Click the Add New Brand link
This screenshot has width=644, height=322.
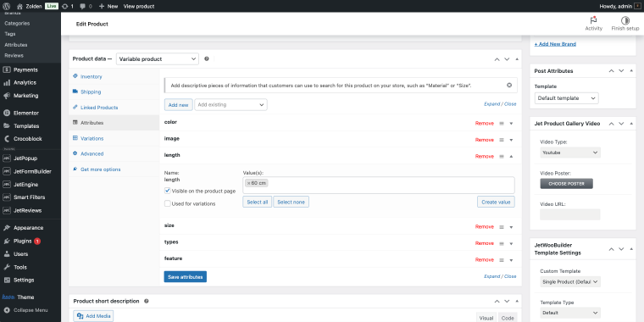[x=555, y=44]
